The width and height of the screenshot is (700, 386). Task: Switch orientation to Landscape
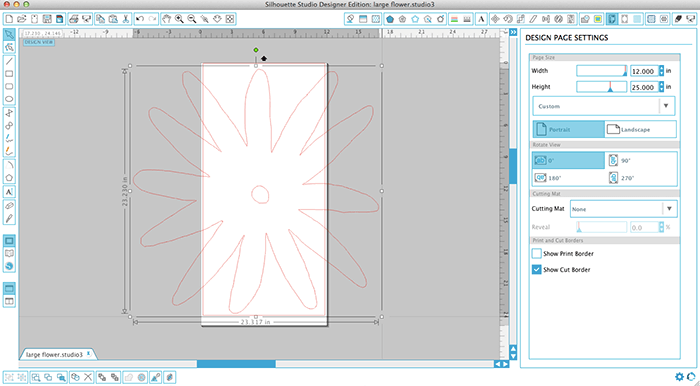pos(640,129)
